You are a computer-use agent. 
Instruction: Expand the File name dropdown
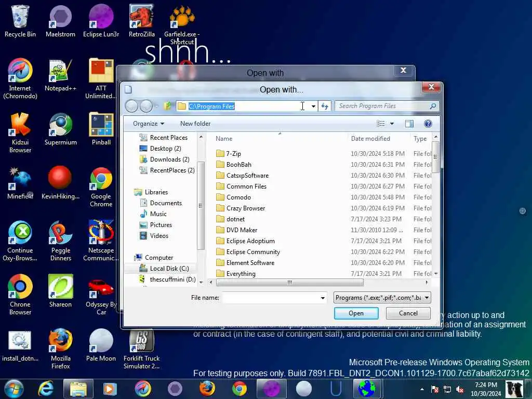(x=322, y=298)
